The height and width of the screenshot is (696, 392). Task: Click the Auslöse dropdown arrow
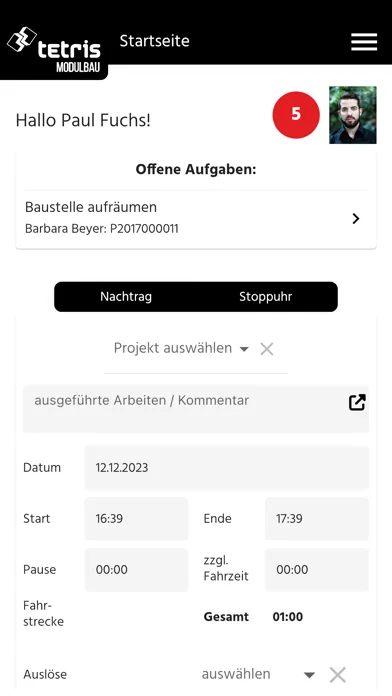[x=309, y=675]
